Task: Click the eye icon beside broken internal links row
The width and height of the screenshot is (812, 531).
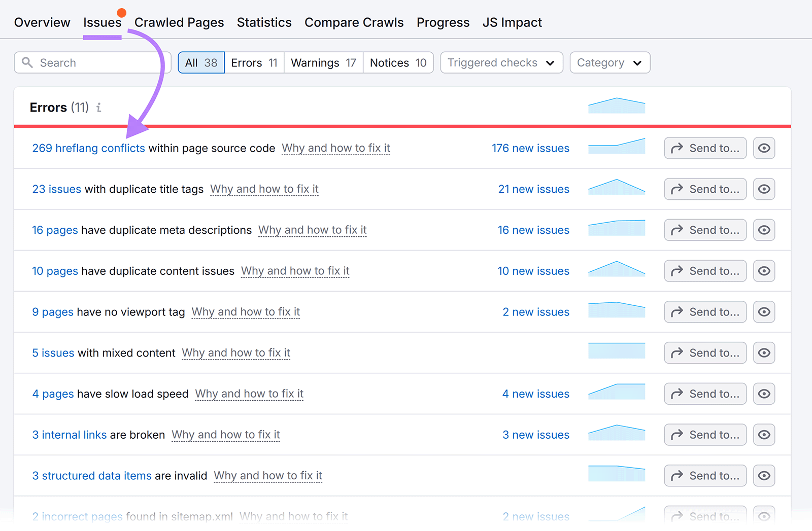Action: (764, 434)
